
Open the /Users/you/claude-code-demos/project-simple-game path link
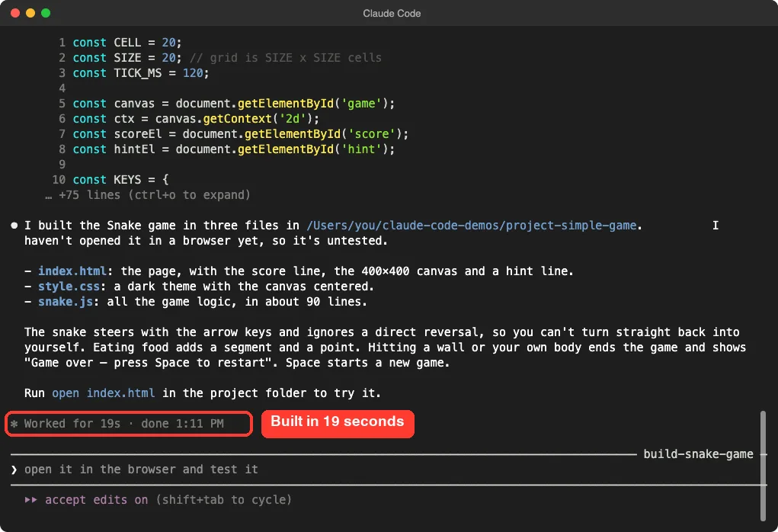472,226
